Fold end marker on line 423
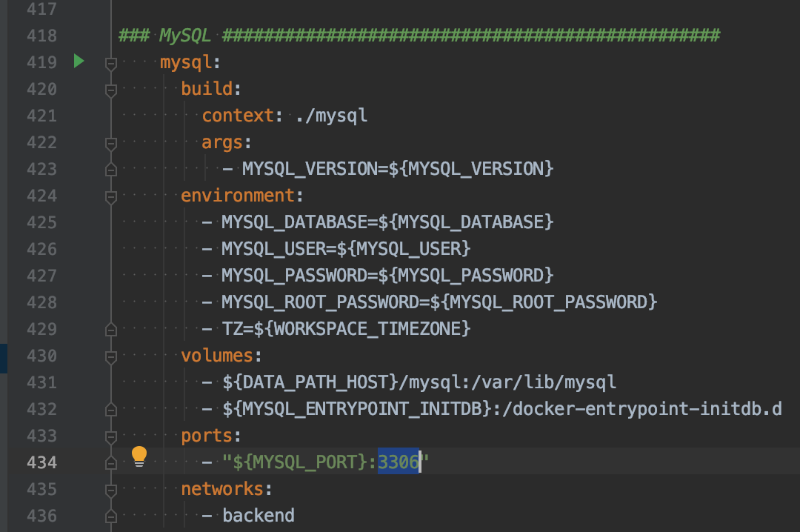Viewport: 800px width, 532px height. coord(110,170)
